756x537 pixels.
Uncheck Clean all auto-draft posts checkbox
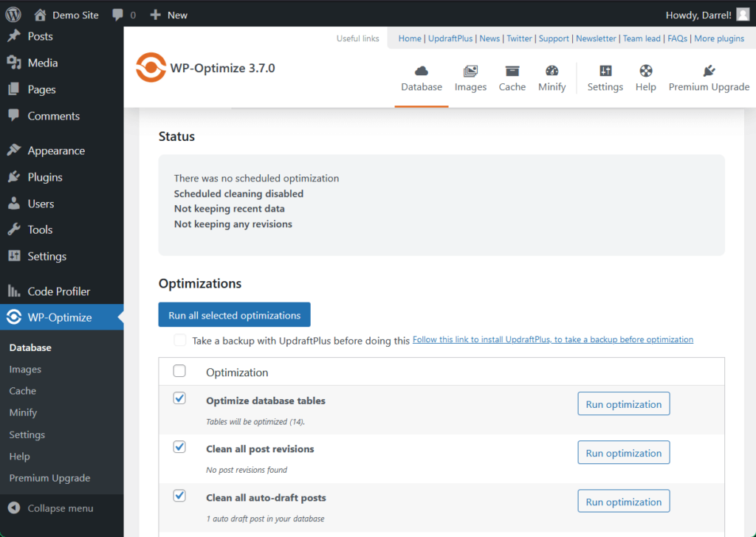tap(179, 496)
